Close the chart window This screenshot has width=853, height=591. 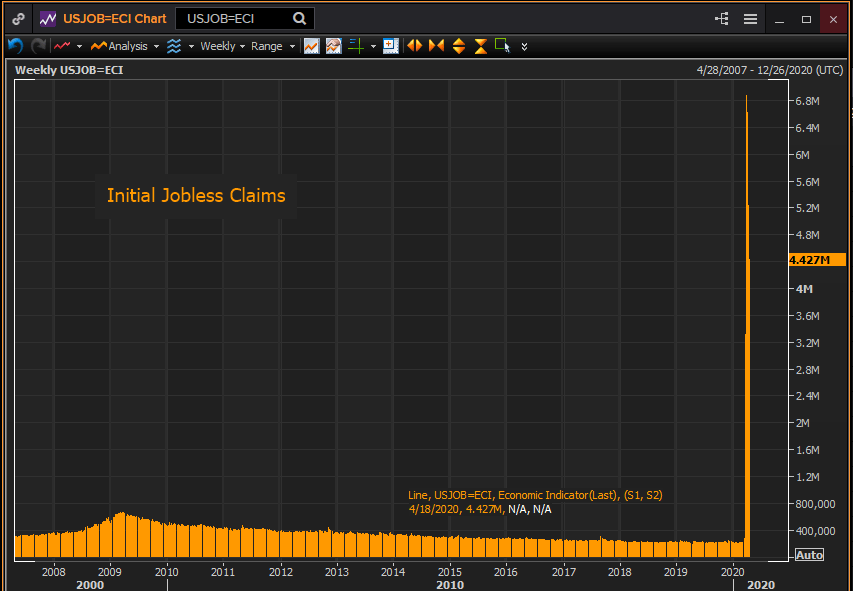[x=833, y=19]
